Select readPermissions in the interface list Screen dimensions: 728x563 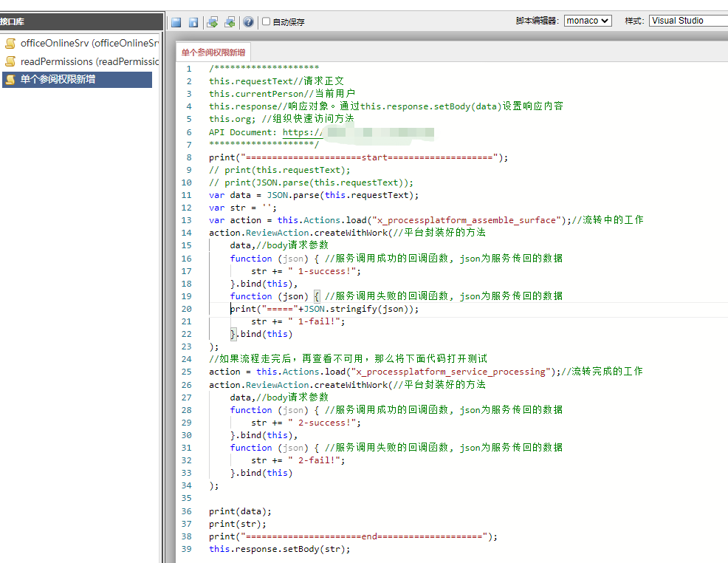89,61
